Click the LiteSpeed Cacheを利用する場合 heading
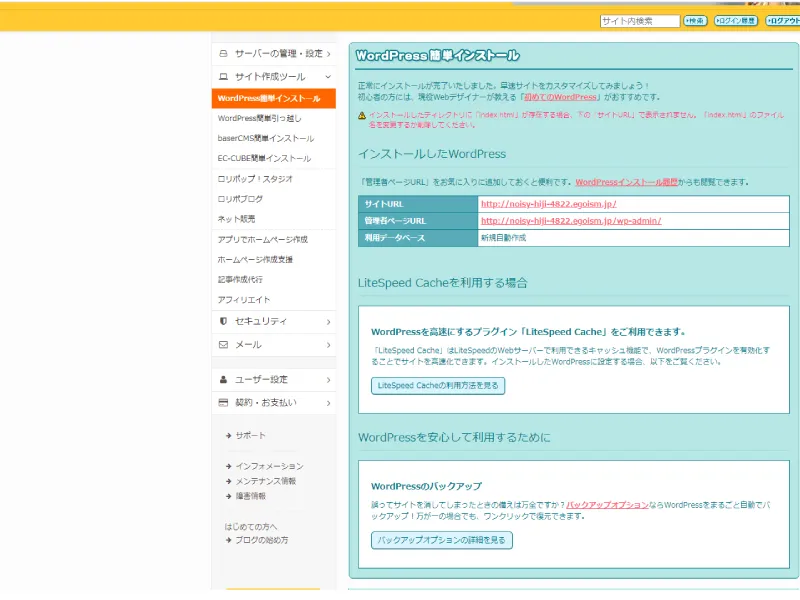 pyautogui.click(x=442, y=283)
